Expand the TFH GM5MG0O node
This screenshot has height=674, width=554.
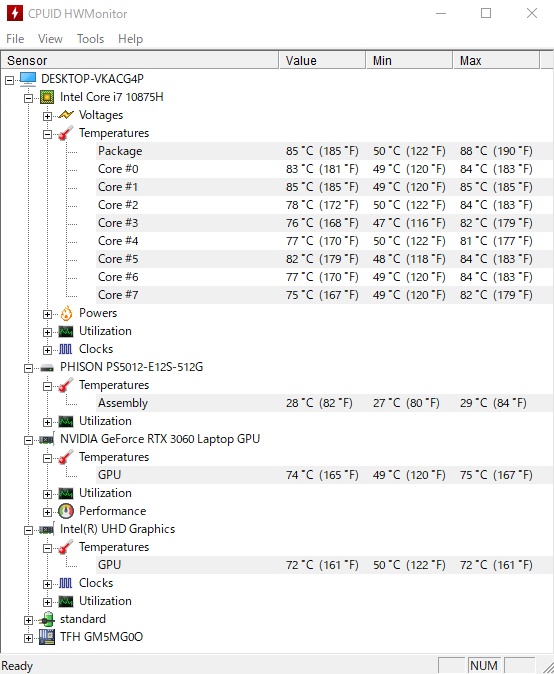tap(28, 638)
